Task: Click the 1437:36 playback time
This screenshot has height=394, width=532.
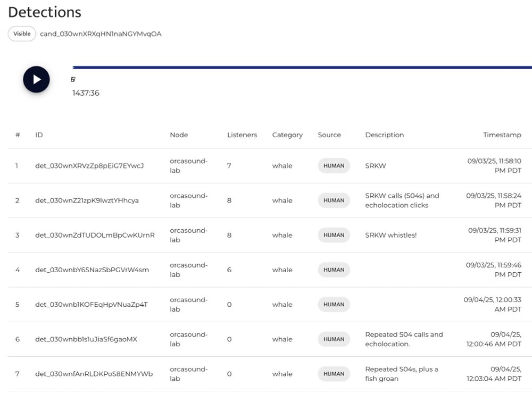Action: [x=86, y=93]
